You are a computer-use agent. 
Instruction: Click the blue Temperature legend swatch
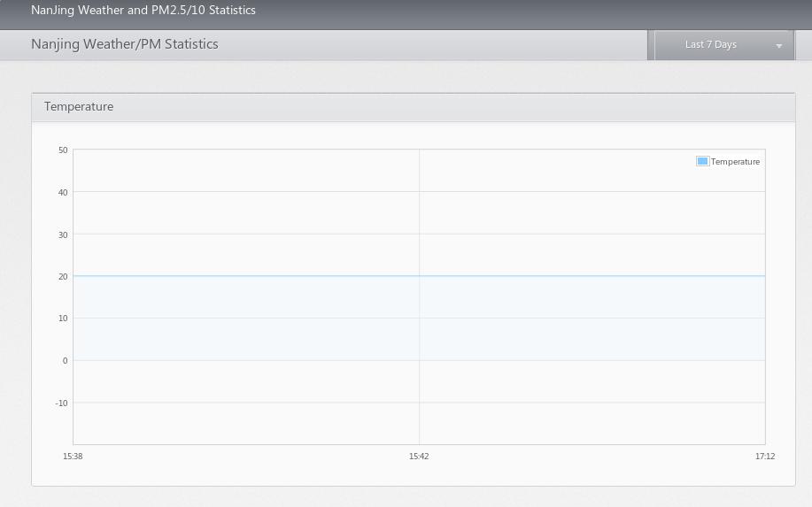tap(702, 161)
